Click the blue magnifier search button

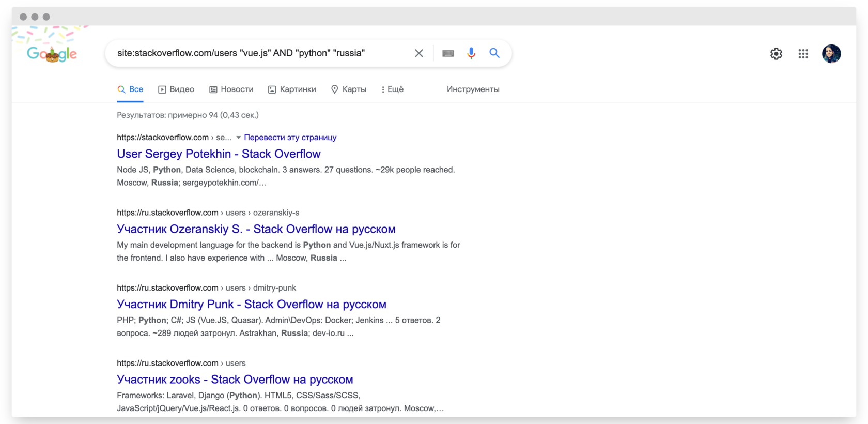(494, 53)
